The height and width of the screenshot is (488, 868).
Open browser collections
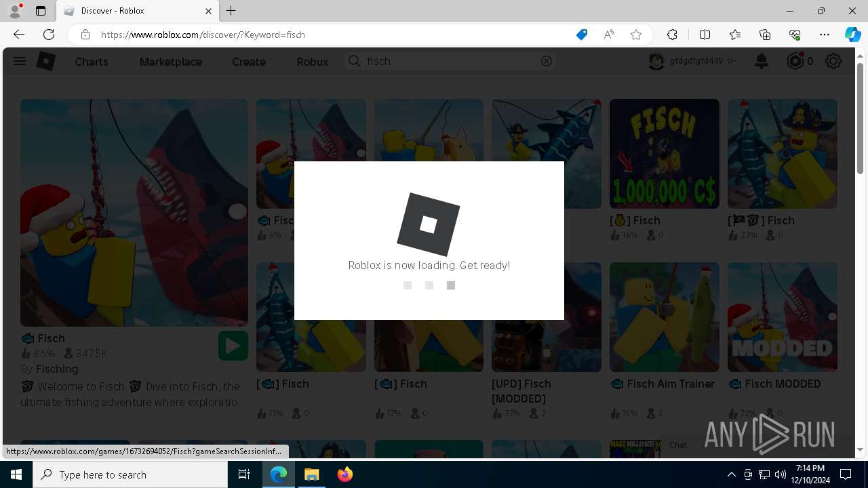click(765, 35)
